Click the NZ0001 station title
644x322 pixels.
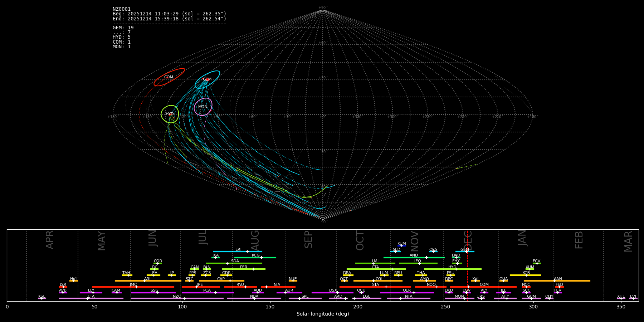point(122,9)
